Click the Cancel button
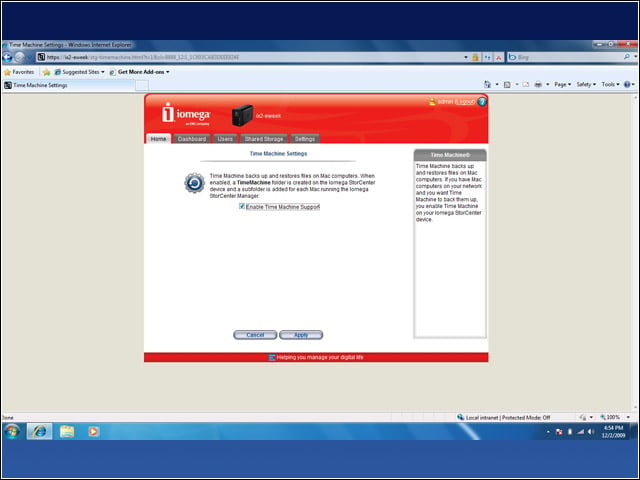This screenshot has height=480, width=640. (x=255, y=335)
